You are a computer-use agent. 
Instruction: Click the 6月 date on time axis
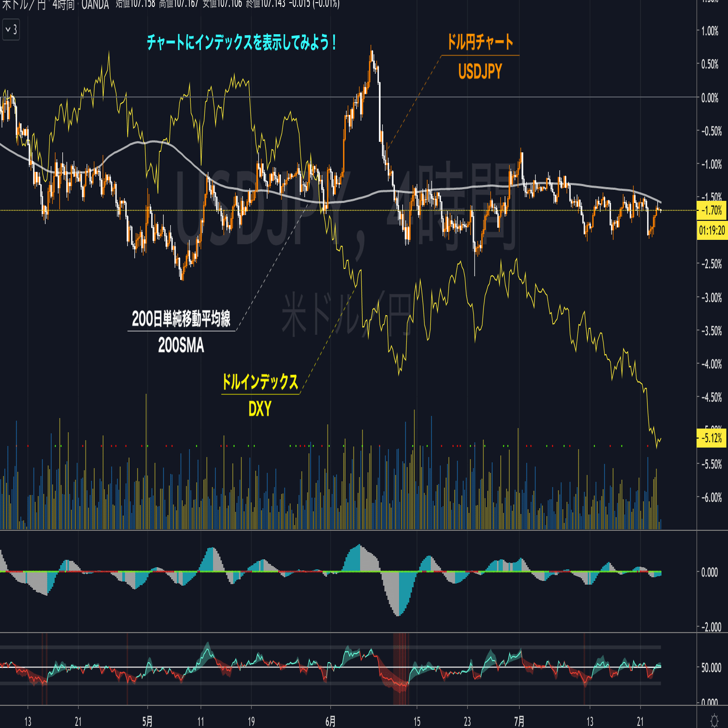click(x=331, y=721)
